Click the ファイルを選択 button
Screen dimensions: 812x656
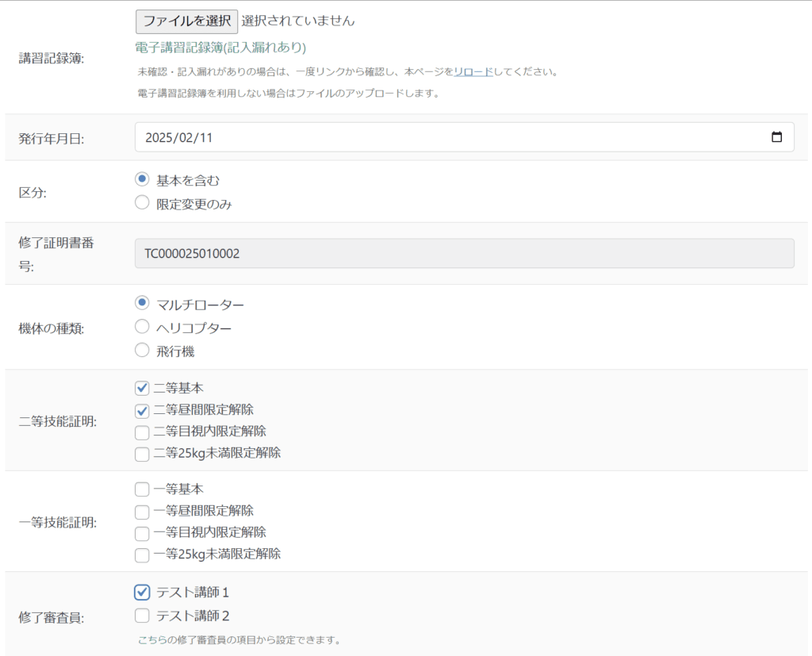[186, 21]
